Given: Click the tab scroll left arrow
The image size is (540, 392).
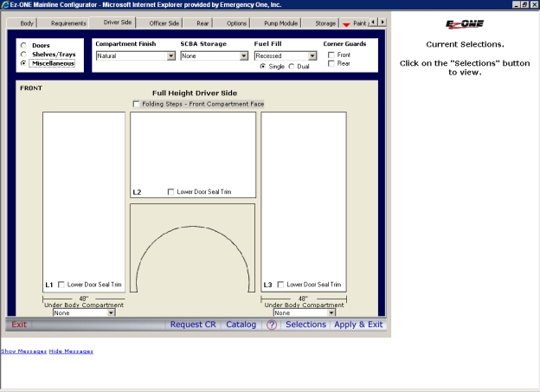Looking at the screenshot, I should click(x=374, y=22).
